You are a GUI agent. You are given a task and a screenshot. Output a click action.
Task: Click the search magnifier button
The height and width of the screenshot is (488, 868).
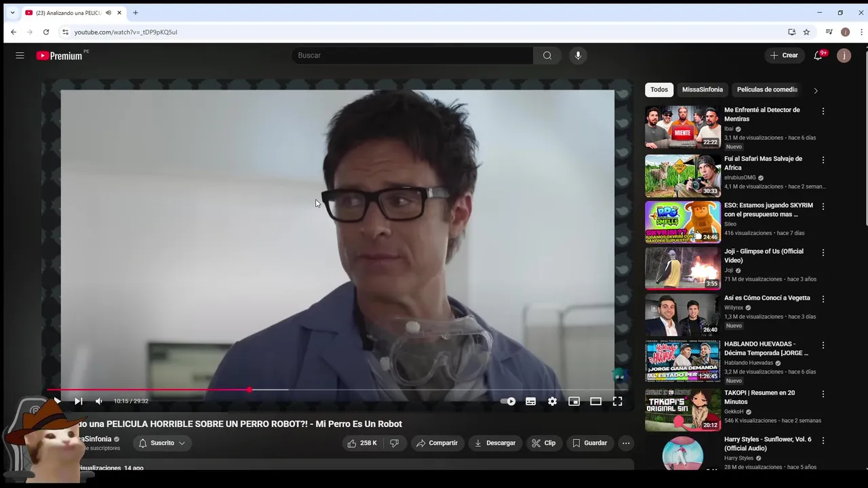[x=547, y=56]
